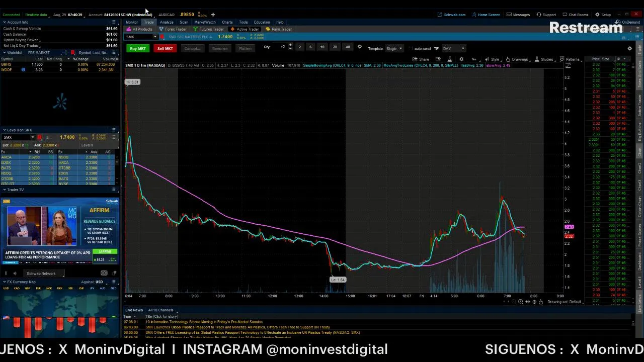Image resolution: width=644 pixels, height=362 pixels.
Task: Click red clipboard link icon next to SMX symbol
Action: pyautogui.click(x=162, y=37)
